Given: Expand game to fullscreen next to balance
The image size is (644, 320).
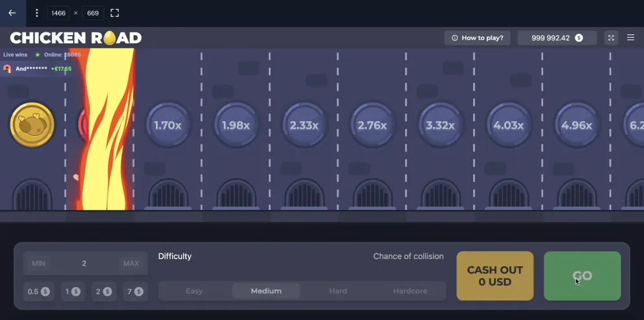Looking at the screenshot, I should (x=611, y=38).
